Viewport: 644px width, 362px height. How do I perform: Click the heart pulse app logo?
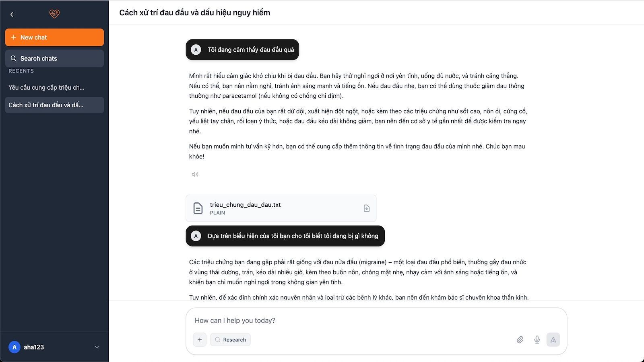tap(54, 14)
